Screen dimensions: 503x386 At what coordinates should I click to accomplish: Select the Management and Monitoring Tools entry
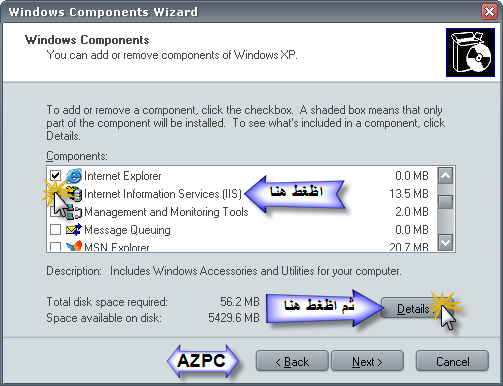click(x=166, y=212)
